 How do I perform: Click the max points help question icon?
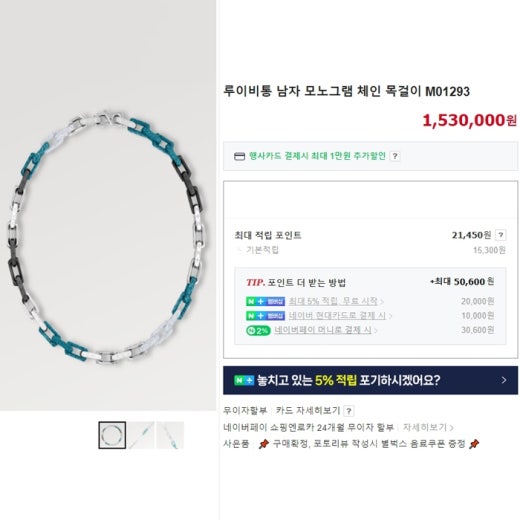point(500,235)
